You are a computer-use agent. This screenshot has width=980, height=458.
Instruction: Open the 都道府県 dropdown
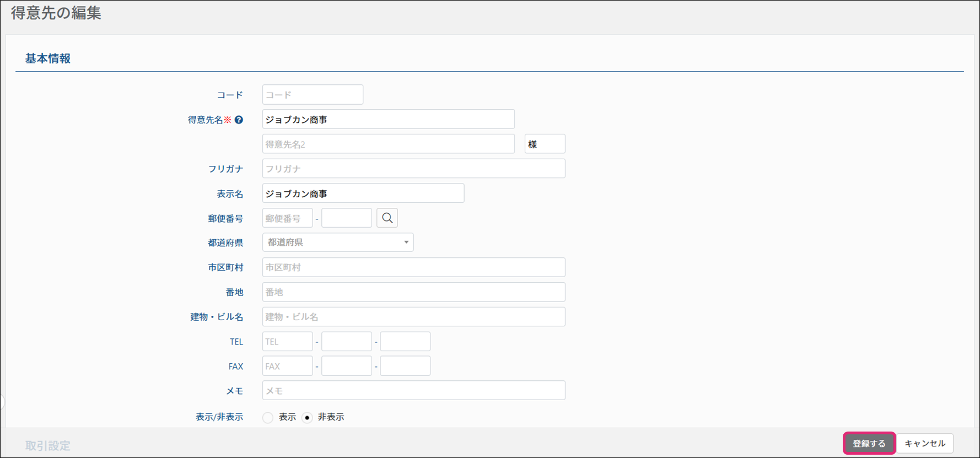pyautogui.click(x=337, y=243)
